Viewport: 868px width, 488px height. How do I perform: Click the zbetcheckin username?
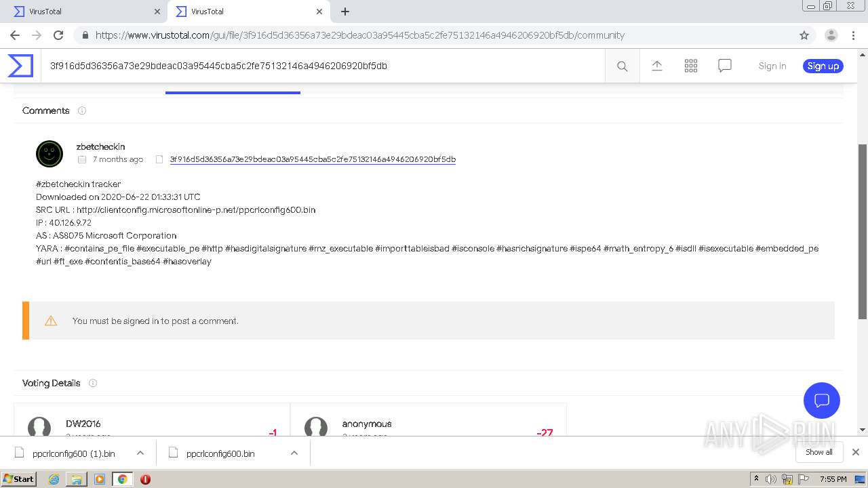[x=100, y=146]
